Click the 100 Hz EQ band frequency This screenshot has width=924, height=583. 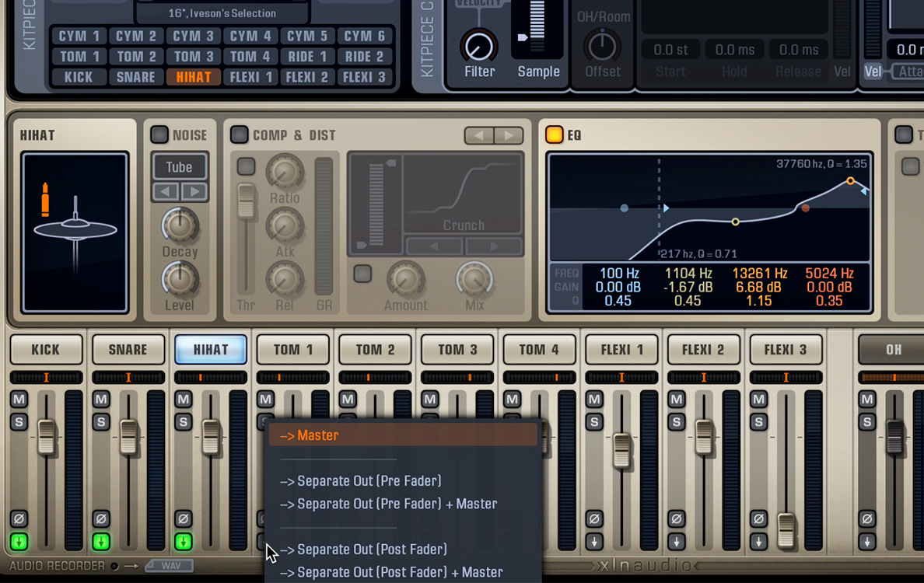[x=619, y=274]
